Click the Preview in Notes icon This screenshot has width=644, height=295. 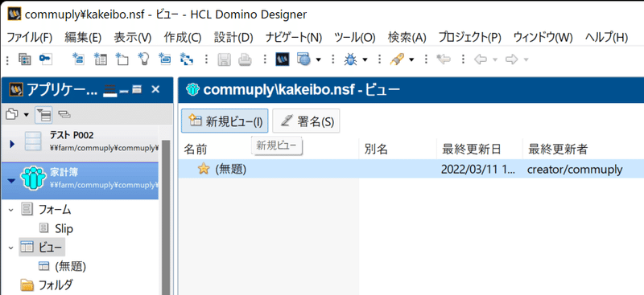283,59
